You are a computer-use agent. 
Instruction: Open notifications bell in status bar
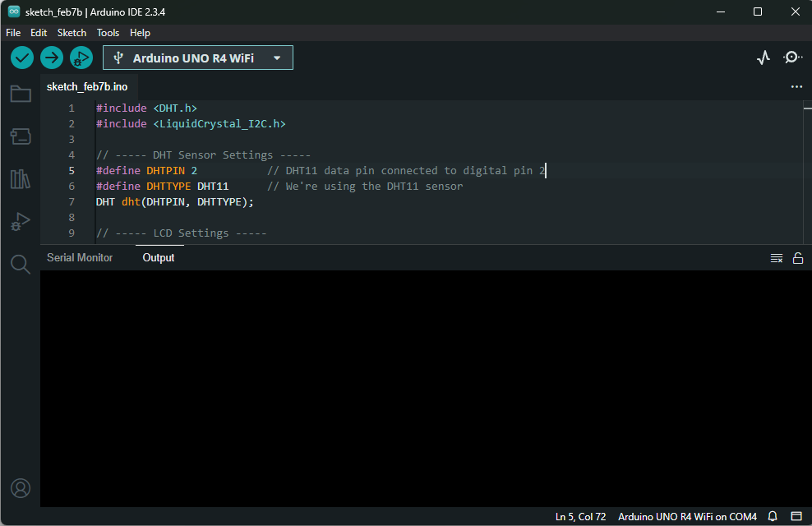tap(772, 516)
